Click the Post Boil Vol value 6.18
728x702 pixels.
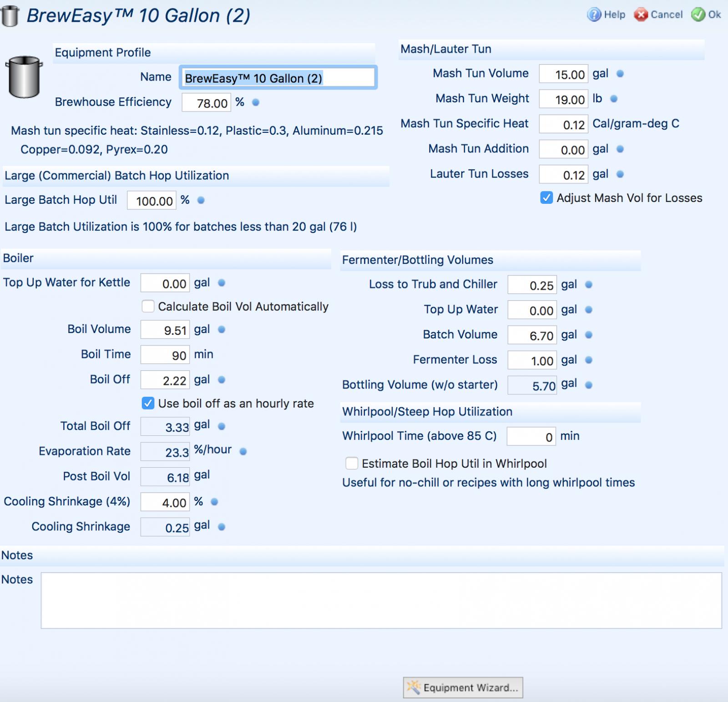[x=165, y=477]
